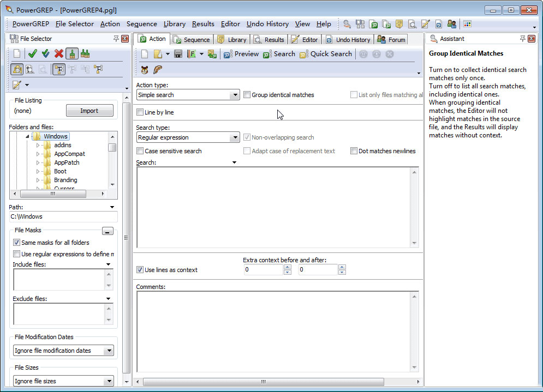Enable Dot matches newlines option

354,151
